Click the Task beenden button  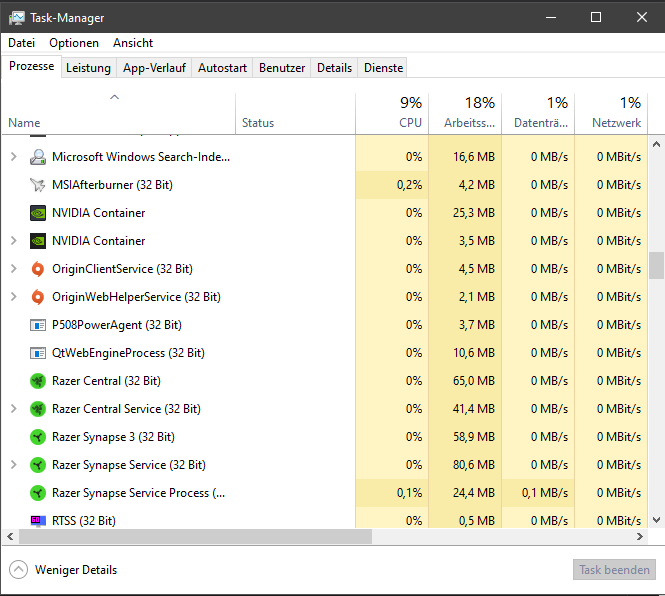[x=614, y=570]
